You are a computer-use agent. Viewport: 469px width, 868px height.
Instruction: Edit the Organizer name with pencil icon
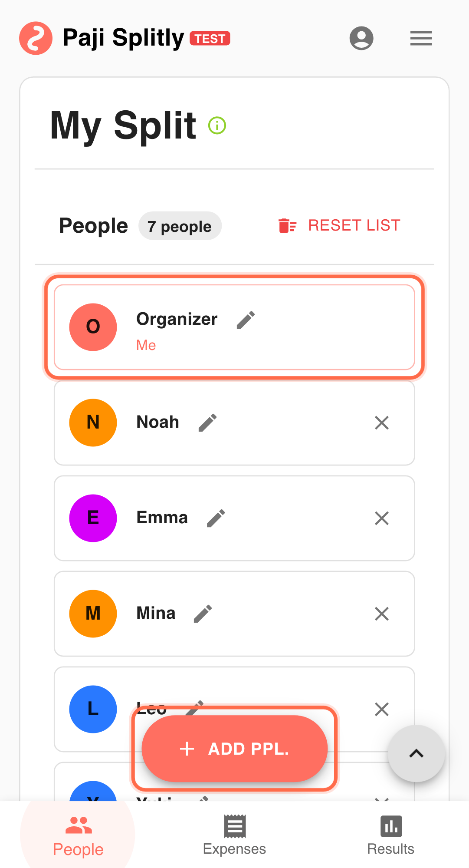246,320
